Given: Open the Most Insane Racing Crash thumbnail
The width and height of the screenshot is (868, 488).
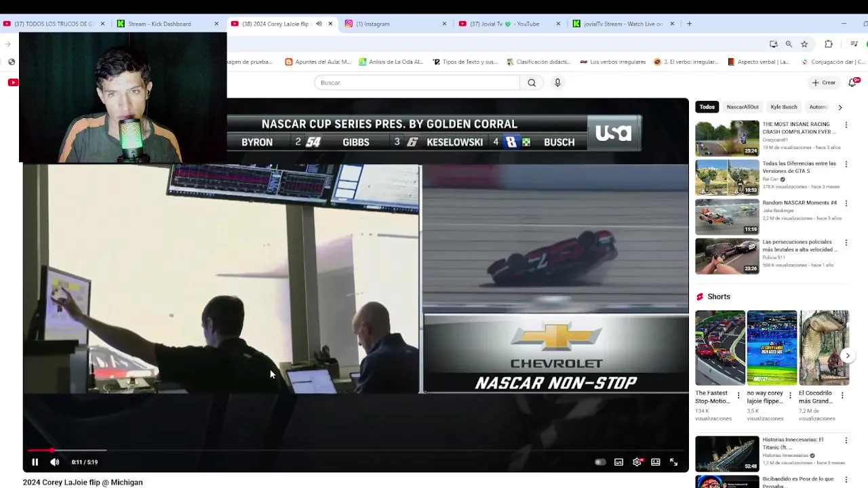Looking at the screenshot, I should pyautogui.click(x=727, y=138).
